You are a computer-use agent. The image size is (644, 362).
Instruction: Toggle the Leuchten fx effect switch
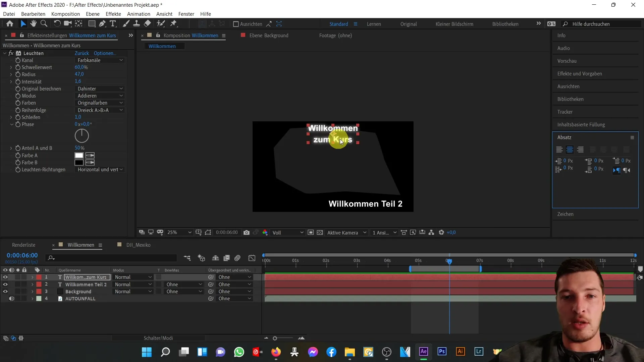pyautogui.click(x=11, y=53)
